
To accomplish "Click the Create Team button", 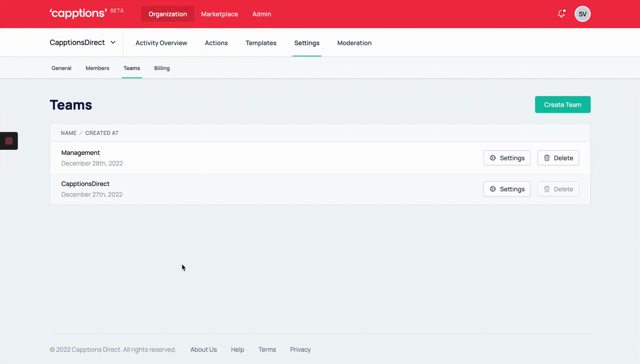I will tap(562, 104).
